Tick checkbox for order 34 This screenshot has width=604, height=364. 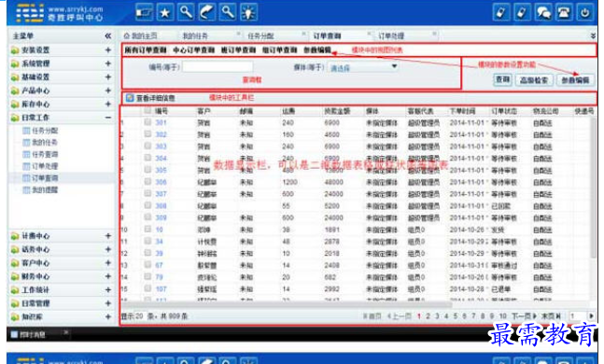[x=147, y=241]
